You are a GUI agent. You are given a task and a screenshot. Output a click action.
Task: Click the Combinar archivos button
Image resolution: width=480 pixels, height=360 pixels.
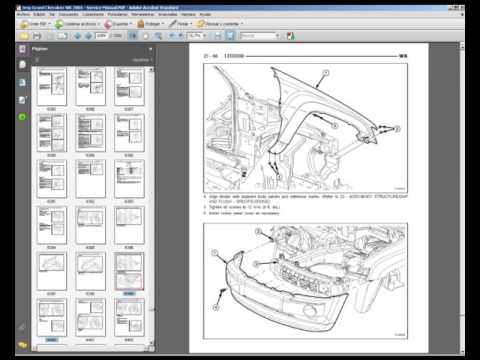77,24
